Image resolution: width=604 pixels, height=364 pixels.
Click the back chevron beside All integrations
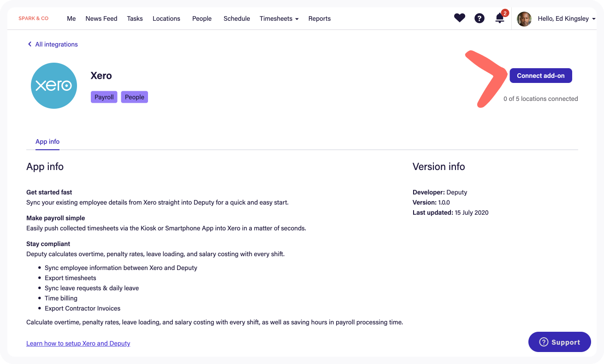29,44
